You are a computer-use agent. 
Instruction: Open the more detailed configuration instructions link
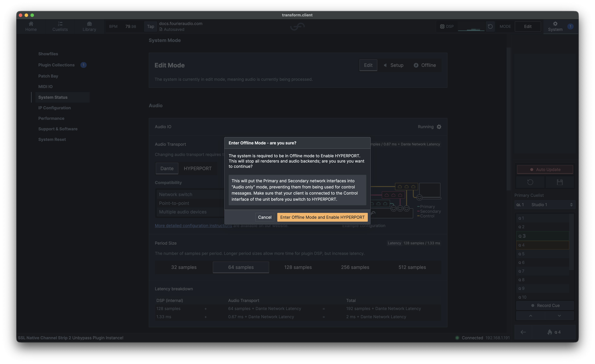coord(193,226)
